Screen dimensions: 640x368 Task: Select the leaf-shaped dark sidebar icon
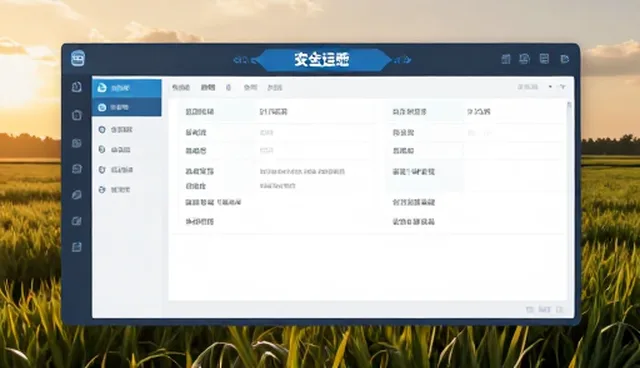coord(77,195)
